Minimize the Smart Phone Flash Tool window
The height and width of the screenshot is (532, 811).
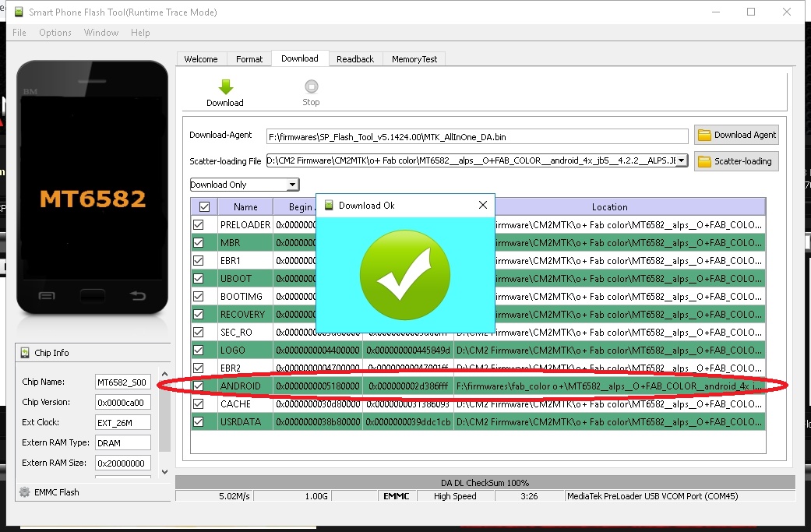[716, 12]
